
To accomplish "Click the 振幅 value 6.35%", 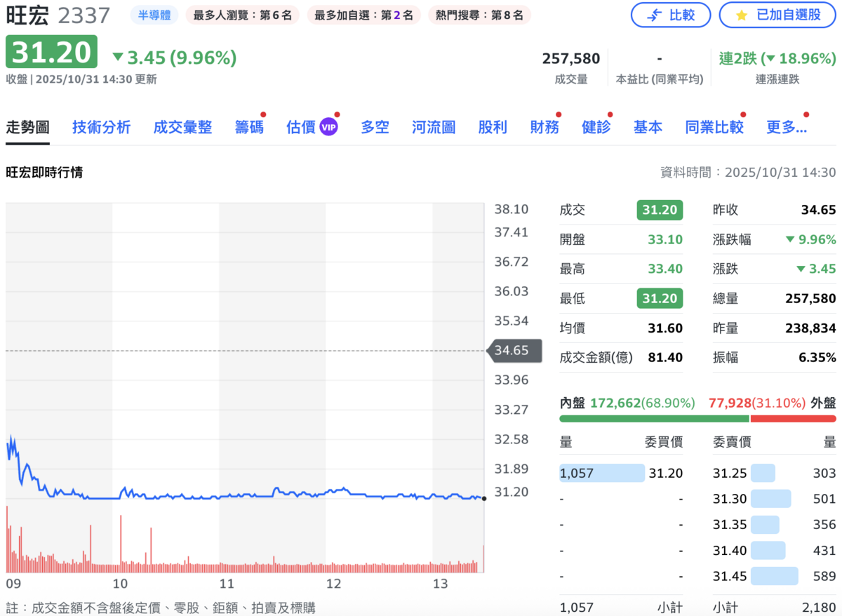I will 817,357.
